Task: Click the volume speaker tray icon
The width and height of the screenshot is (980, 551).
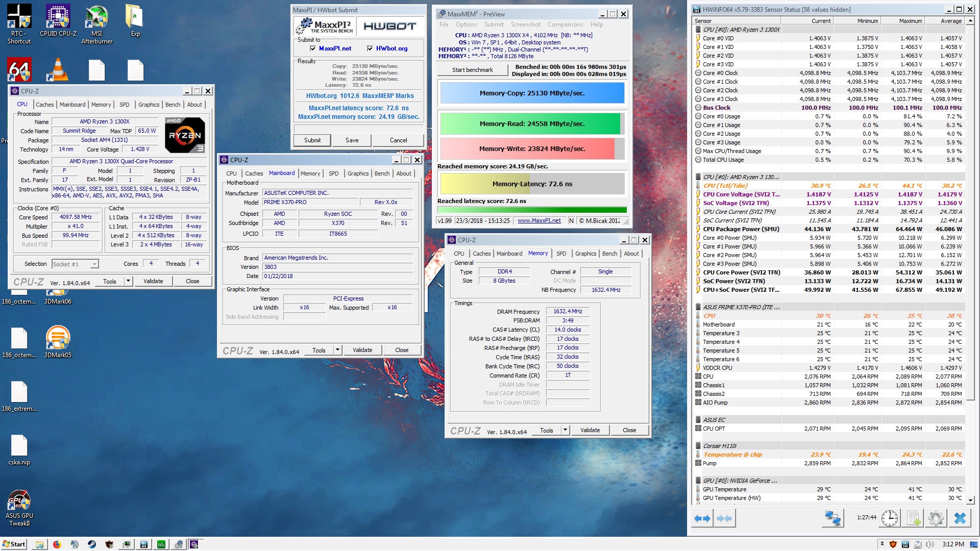Action: pos(930,544)
